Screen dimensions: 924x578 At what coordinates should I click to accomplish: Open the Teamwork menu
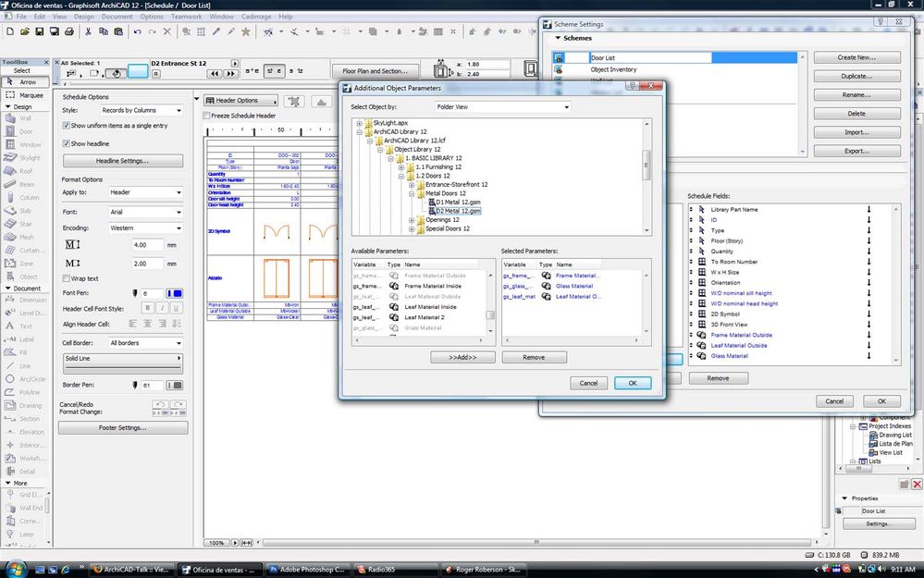186,17
